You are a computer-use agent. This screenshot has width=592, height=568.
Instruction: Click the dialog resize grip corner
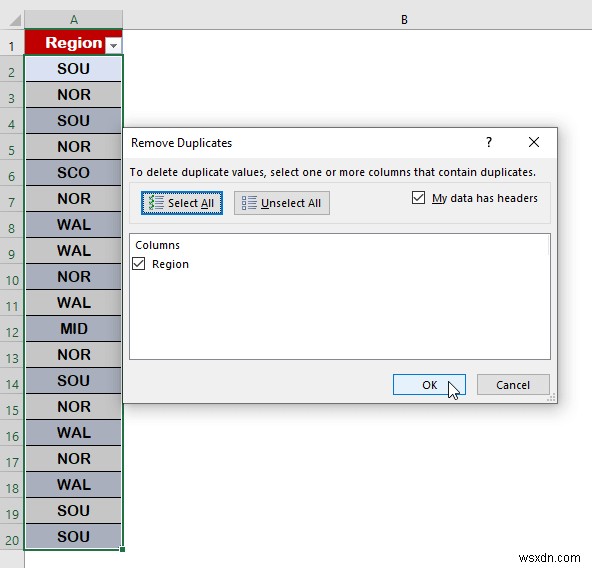[552, 397]
